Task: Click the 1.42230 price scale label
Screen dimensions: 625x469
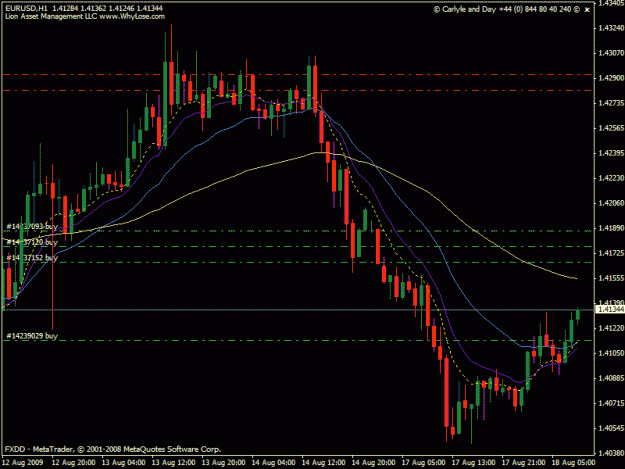Action: (611, 178)
